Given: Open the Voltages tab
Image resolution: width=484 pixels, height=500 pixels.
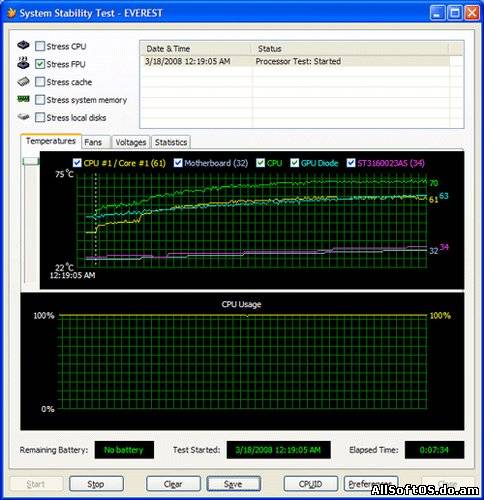Looking at the screenshot, I should [131, 142].
